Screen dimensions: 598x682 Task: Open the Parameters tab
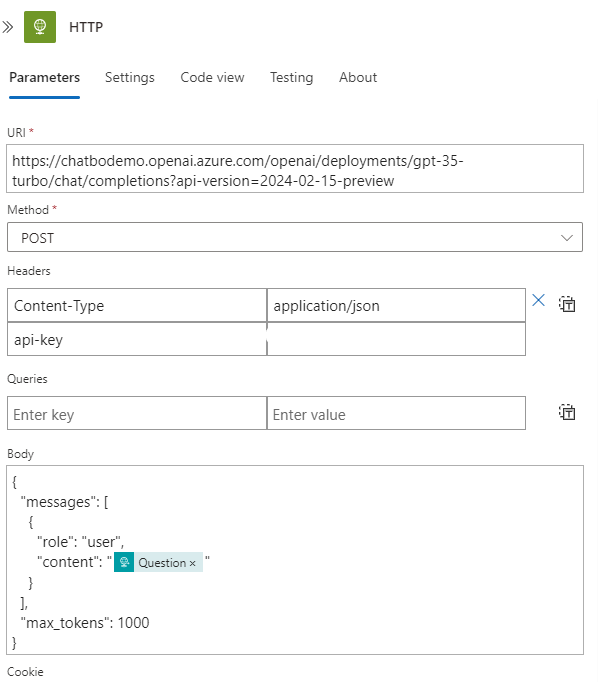[44, 77]
